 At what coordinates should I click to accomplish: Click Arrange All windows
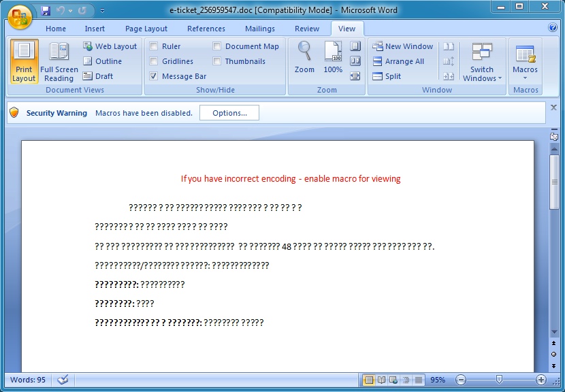398,61
